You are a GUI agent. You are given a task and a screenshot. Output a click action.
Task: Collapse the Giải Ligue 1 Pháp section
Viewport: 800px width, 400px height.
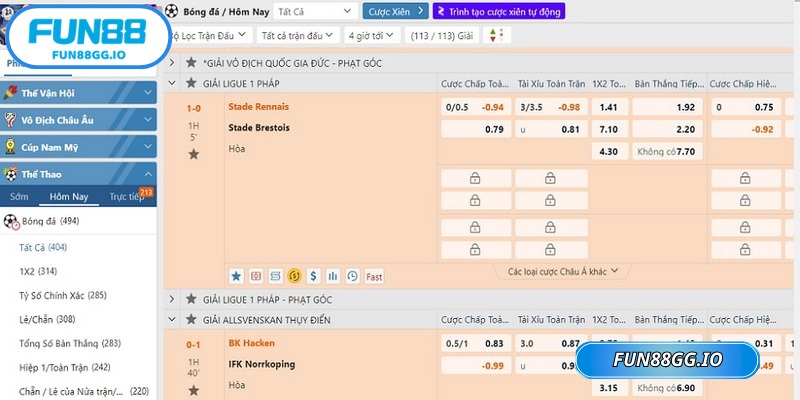tap(172, 83)
